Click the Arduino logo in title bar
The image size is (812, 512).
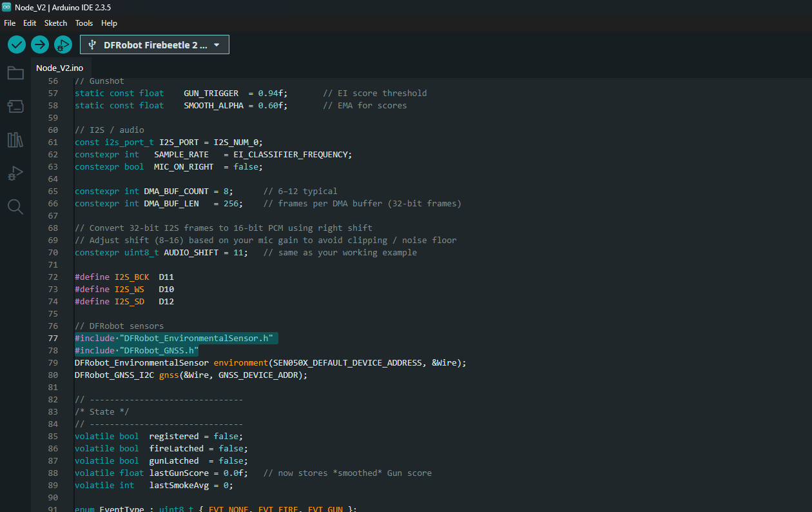6,7
